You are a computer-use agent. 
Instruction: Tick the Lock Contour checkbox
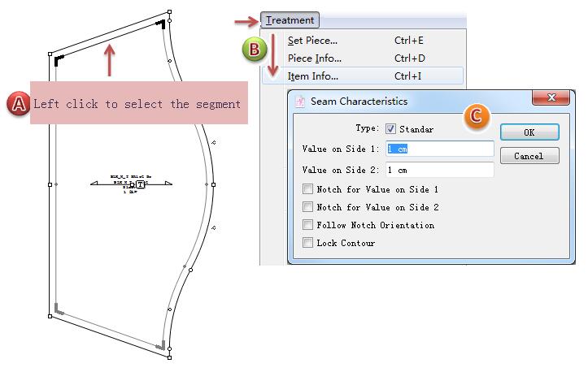click(x=307, y=243)
